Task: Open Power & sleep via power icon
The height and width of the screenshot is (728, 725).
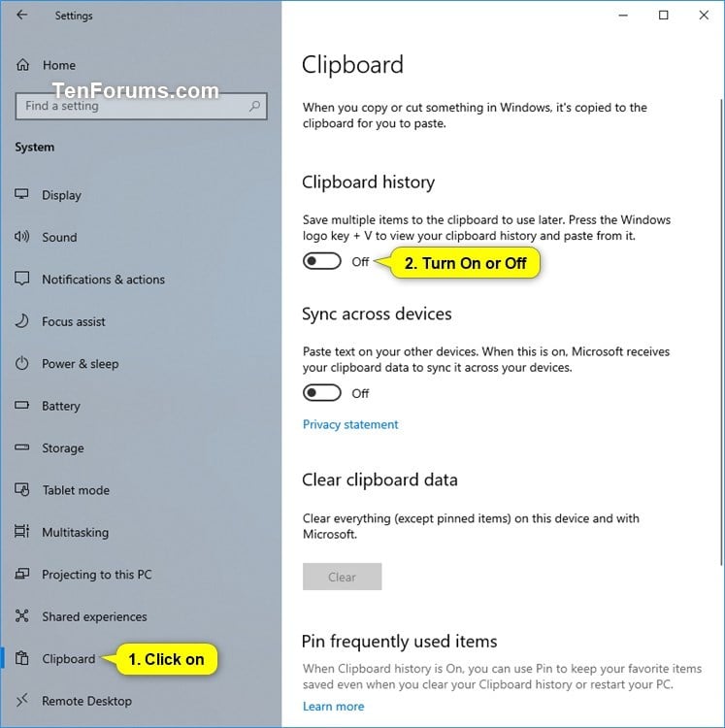Action: 21,363
